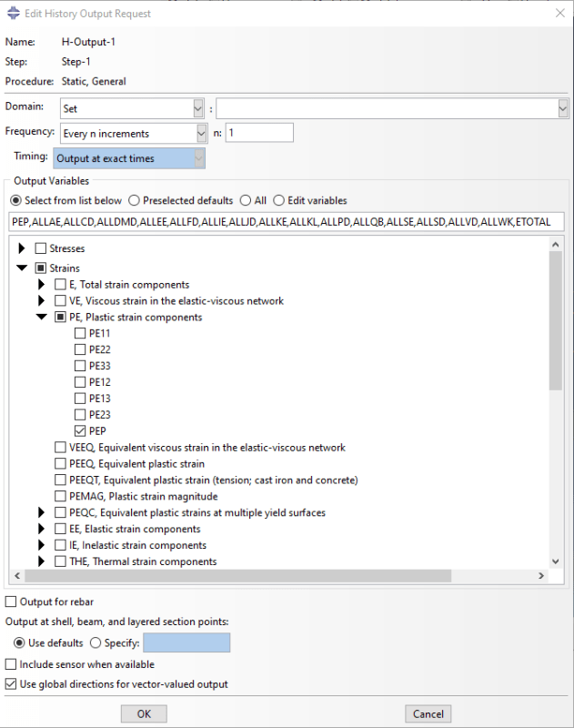Check PEEQ, Equivalent plastic strain checkbox
Viewport: 574px width, 728px height.
60,463
